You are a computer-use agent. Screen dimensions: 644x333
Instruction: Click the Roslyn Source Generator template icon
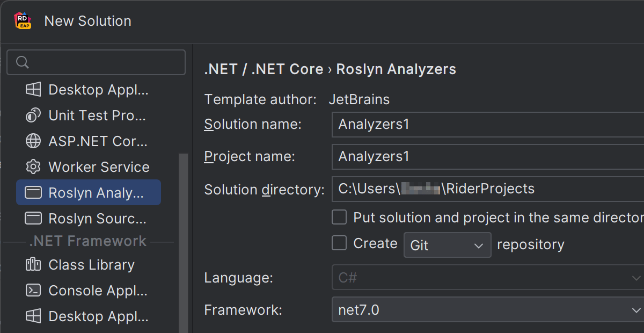[33, 219]
